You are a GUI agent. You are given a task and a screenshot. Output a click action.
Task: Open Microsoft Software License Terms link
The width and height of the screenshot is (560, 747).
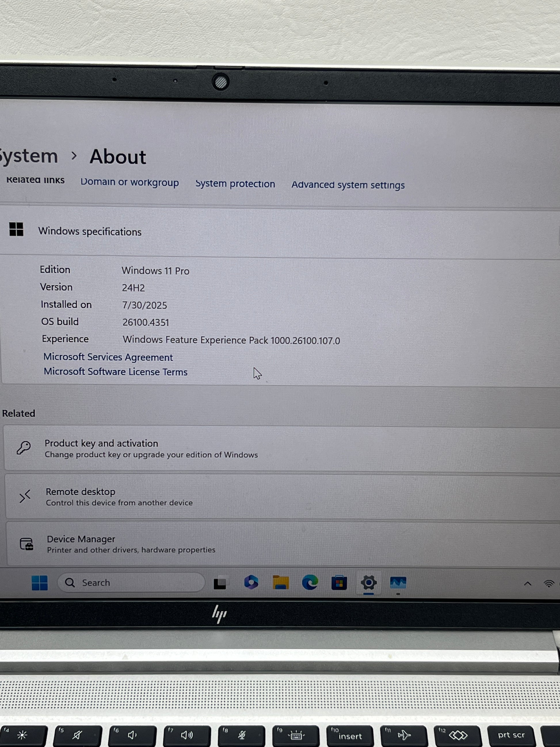115,372
